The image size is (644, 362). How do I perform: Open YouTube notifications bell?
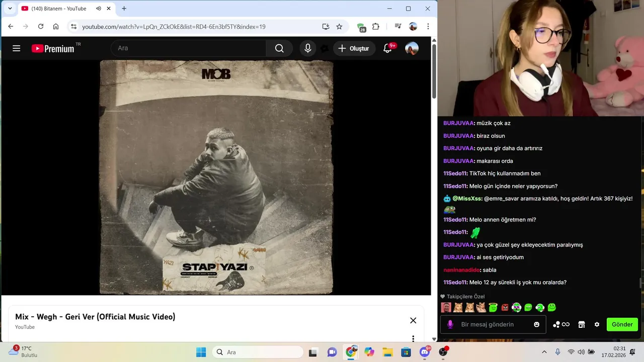pyautogui.click(x=387, y=48)
